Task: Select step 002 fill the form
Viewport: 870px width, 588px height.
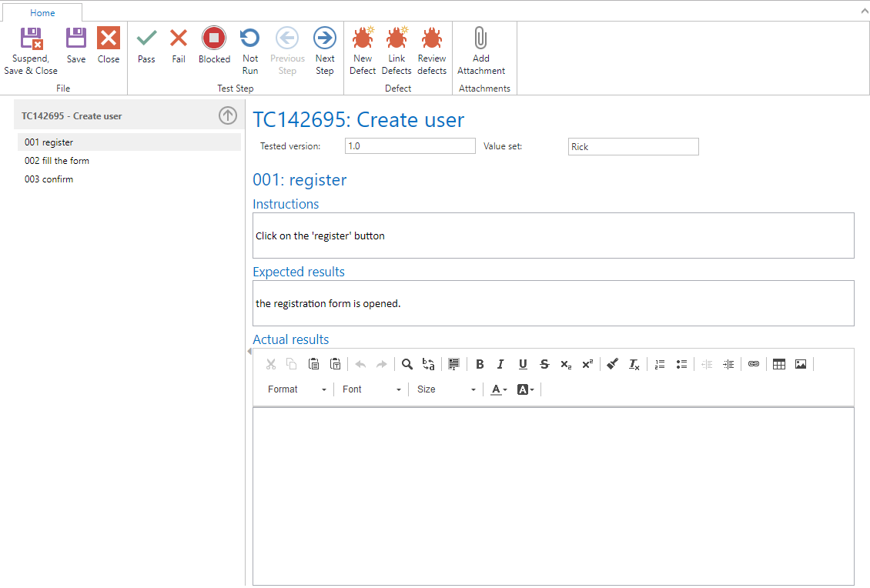Action: pos(57,161)
